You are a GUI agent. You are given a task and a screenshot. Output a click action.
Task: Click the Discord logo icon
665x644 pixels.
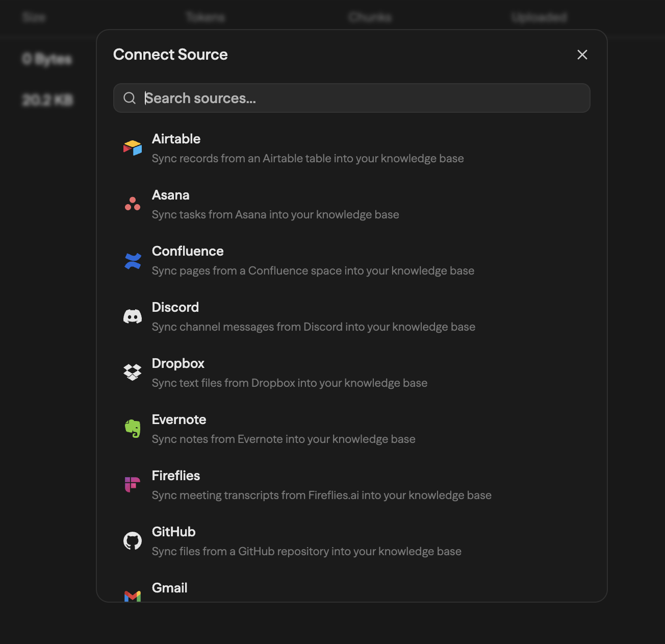133,316
